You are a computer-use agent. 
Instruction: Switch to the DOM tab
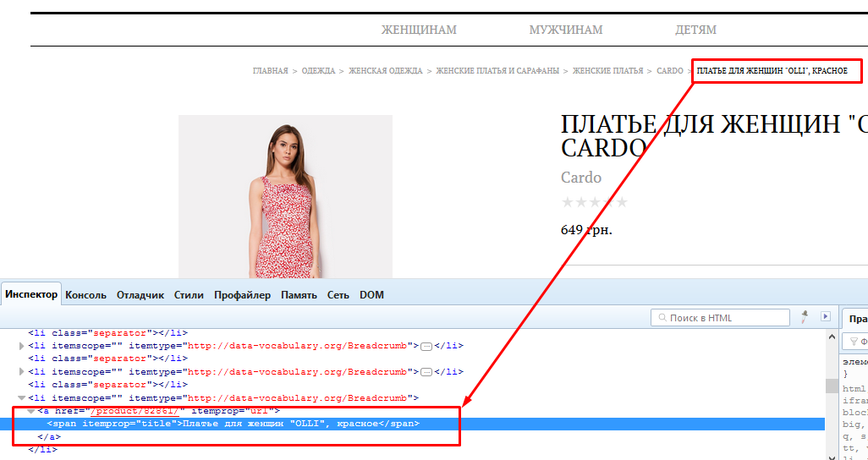(371, 295)
